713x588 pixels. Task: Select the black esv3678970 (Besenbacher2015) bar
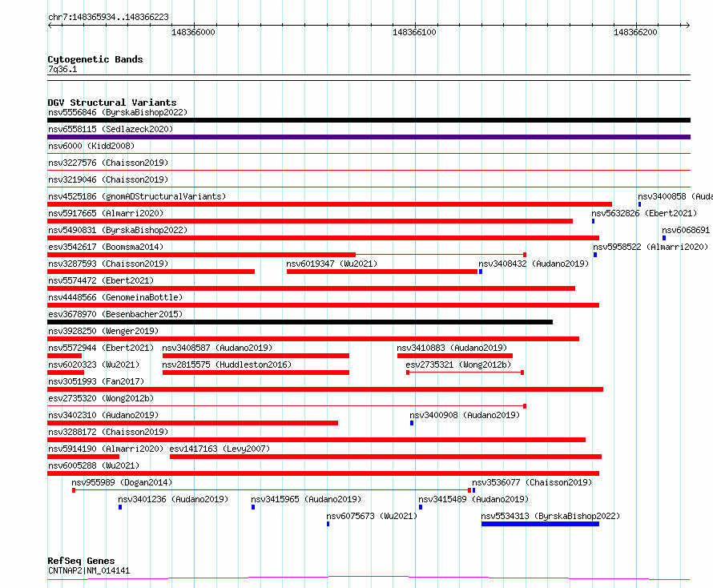point(300,322)
